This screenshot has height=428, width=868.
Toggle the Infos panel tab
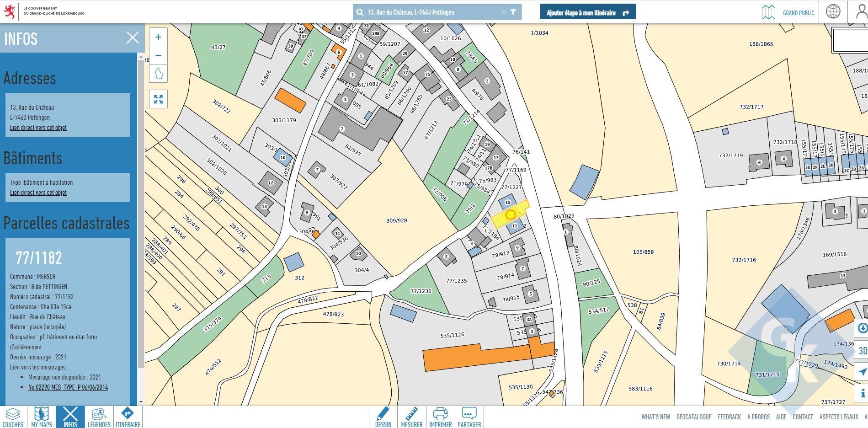coord(70,417)
